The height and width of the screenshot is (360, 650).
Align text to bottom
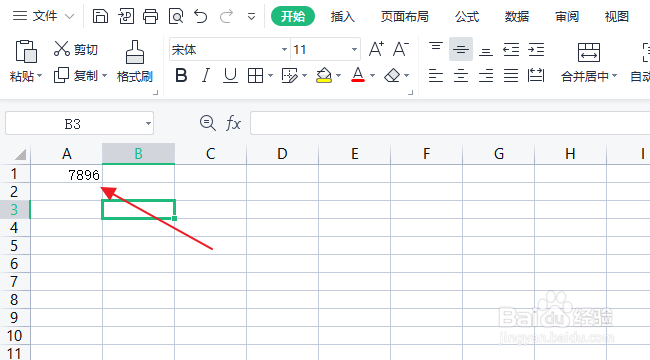tap(486, 50)
